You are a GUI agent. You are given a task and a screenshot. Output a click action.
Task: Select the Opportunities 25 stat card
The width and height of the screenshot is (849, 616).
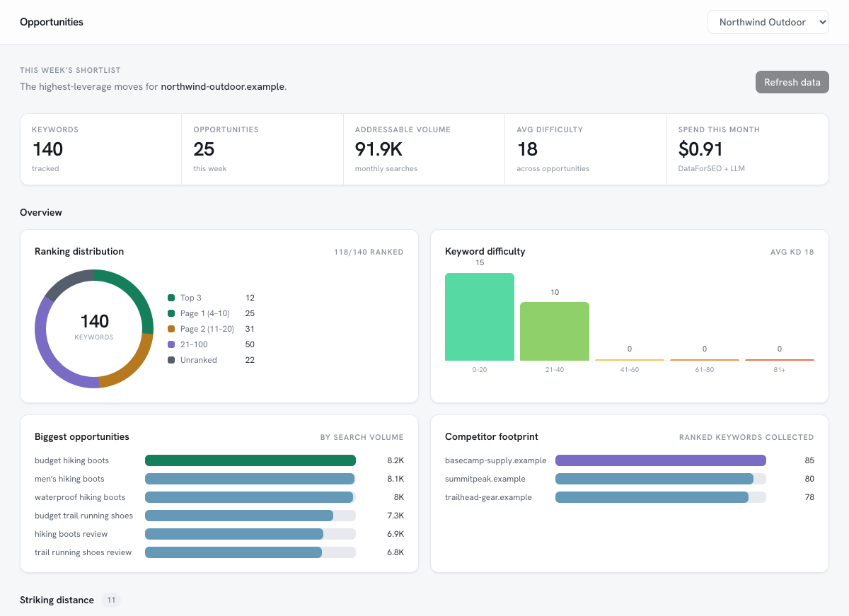pyautogui.click(x=262, y=149)
